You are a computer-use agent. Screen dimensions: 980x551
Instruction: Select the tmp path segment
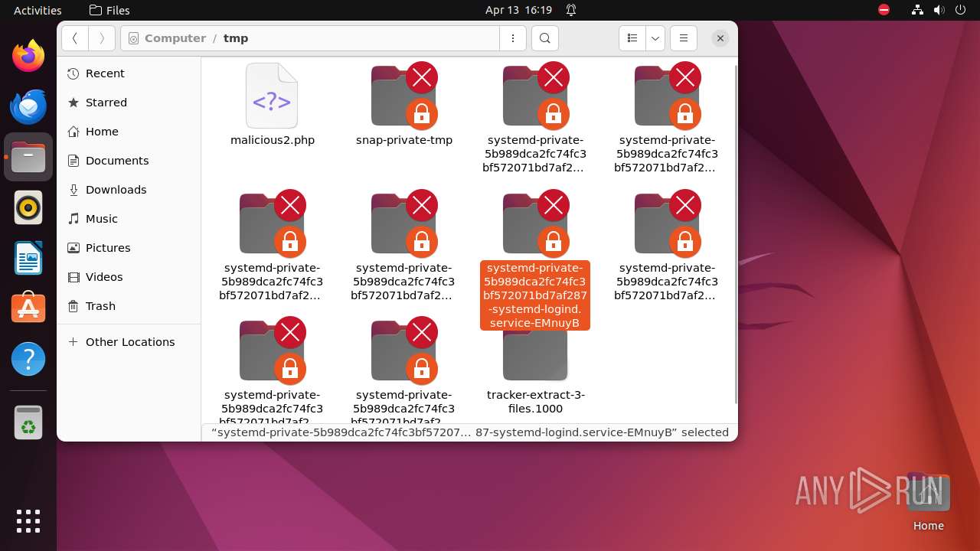click(x=236, y=38)
